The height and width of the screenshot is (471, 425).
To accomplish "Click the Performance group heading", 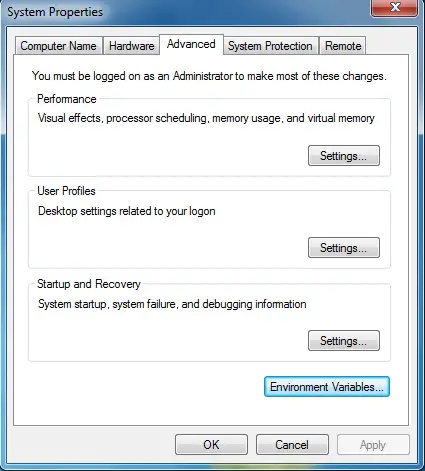I will [x=67, y=99].
